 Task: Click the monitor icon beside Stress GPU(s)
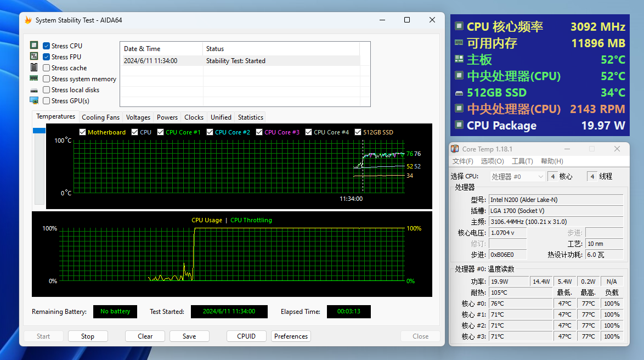pos(34,100)
